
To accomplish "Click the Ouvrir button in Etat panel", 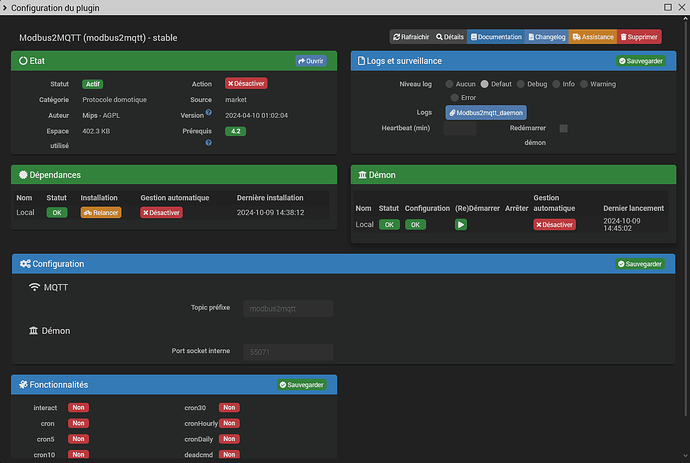I will click(311, 61).
